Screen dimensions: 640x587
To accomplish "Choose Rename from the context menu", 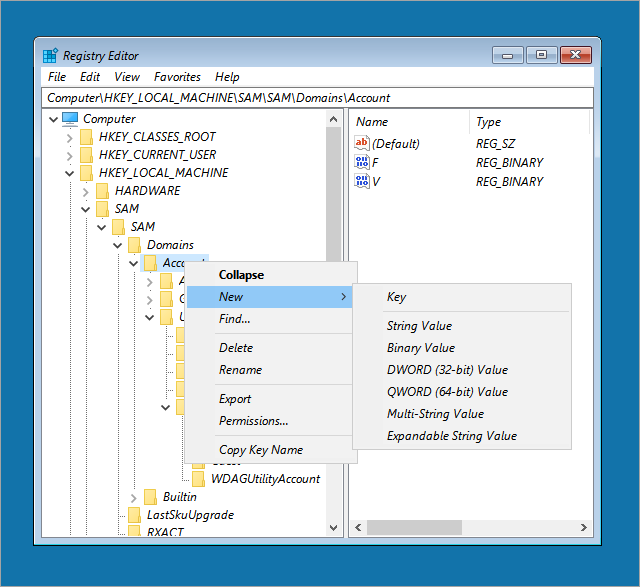I will (x=271, y=370).
